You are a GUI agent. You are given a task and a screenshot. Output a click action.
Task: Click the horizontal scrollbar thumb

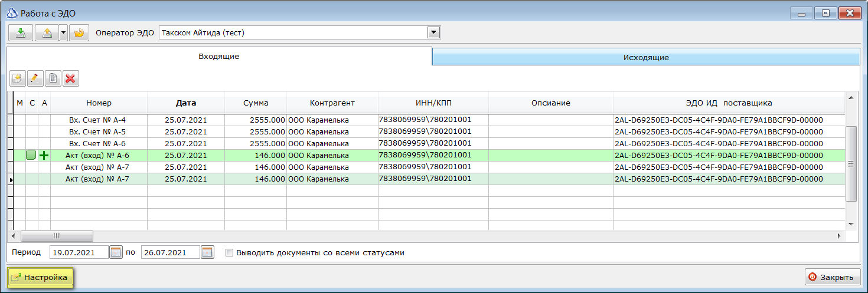click(57, 236)
